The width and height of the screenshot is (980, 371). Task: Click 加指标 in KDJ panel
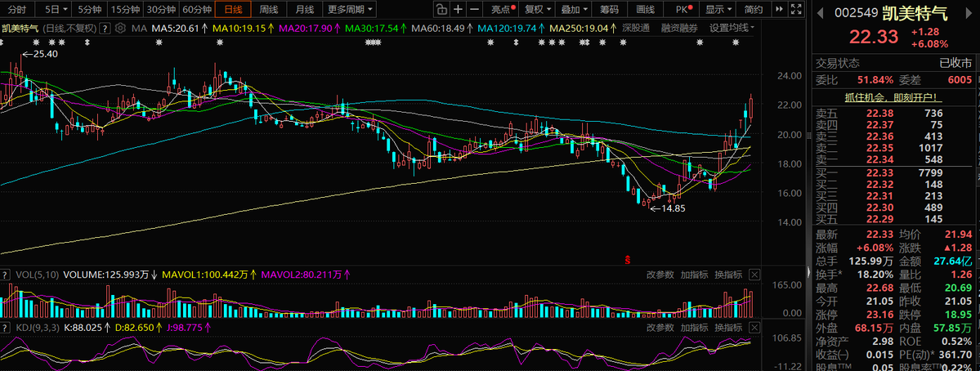[x=695, y=327]
